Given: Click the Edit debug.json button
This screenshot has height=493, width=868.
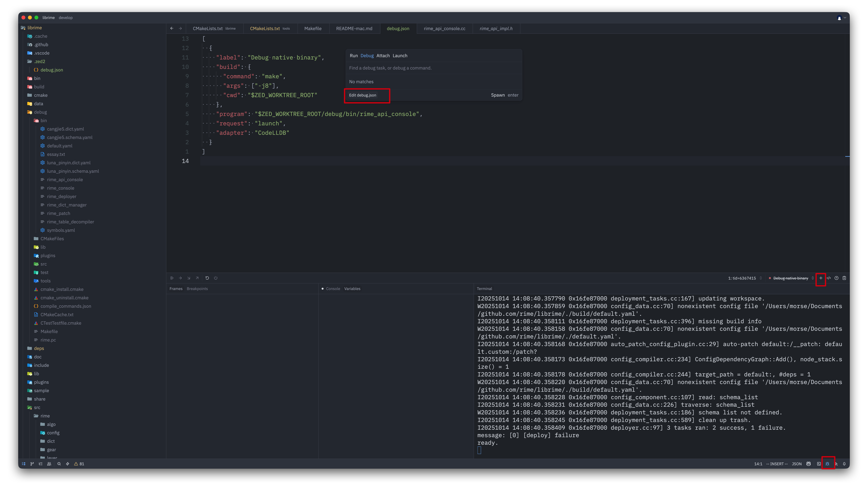Looking at the screenshot, I should pyautogui.click(x=363, y=95).
